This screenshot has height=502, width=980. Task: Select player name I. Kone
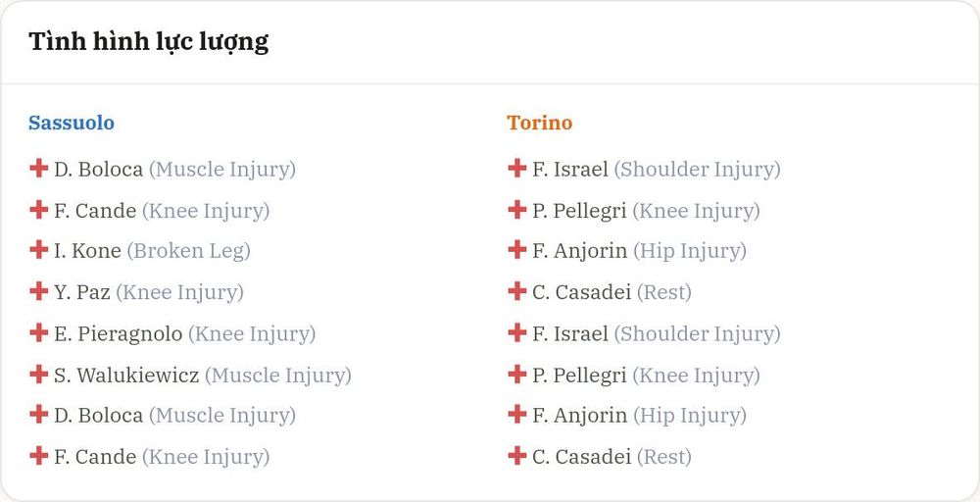[x=87, y=251]
